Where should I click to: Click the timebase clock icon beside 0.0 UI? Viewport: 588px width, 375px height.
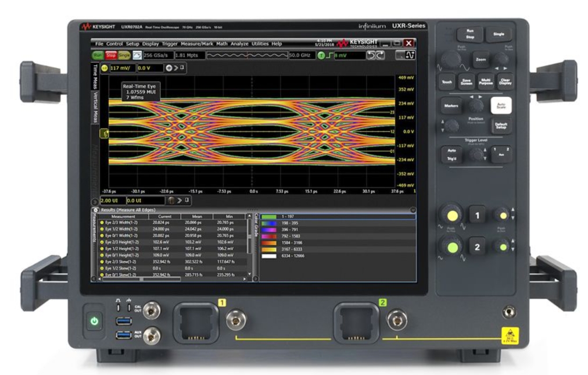click(171, 200)
